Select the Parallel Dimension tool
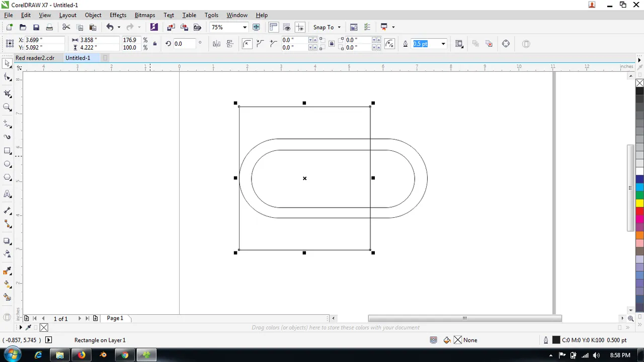 (8, 211)
